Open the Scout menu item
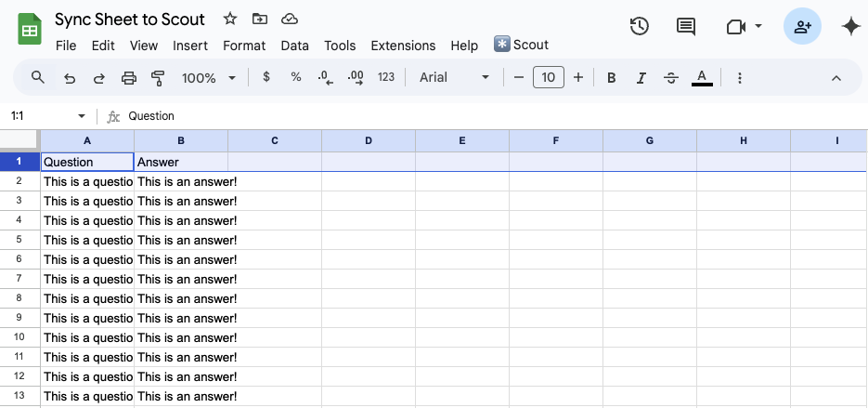 point(521,45)
